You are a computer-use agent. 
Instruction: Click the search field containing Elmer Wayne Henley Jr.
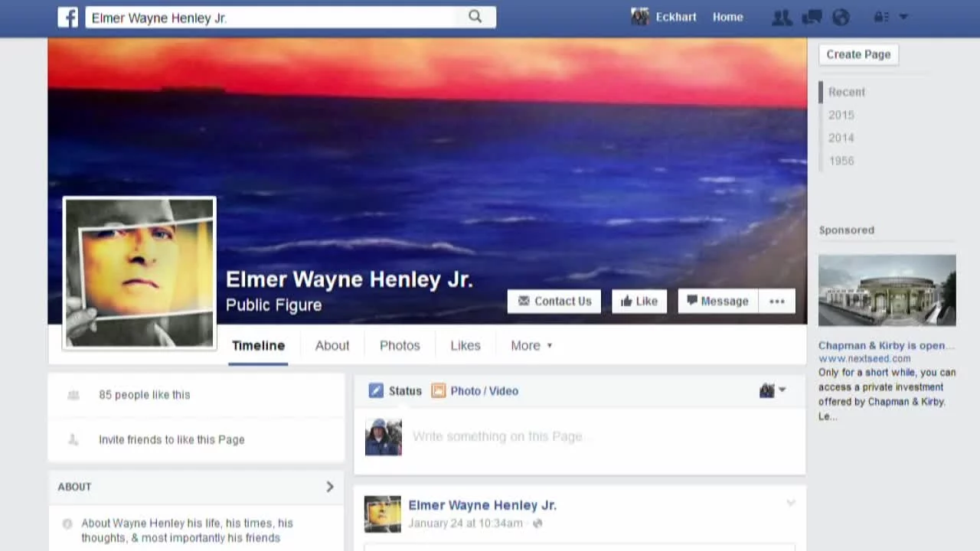(291, 17)
